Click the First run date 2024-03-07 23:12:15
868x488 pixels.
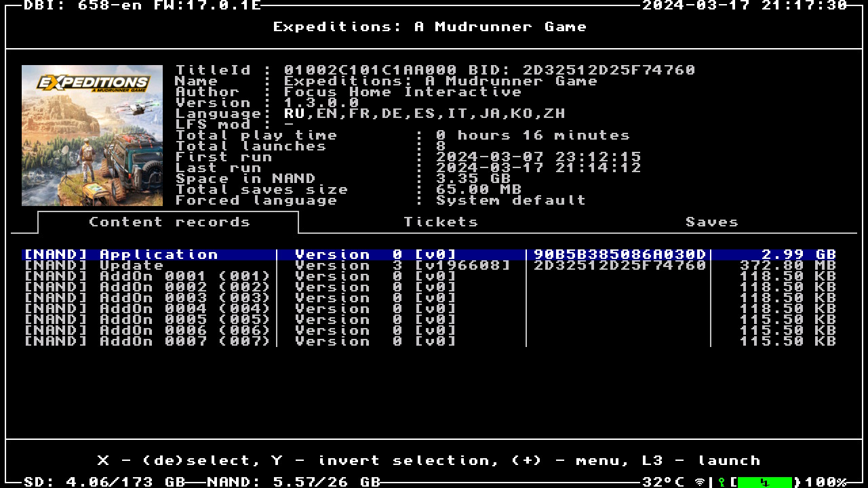(538, 157)
